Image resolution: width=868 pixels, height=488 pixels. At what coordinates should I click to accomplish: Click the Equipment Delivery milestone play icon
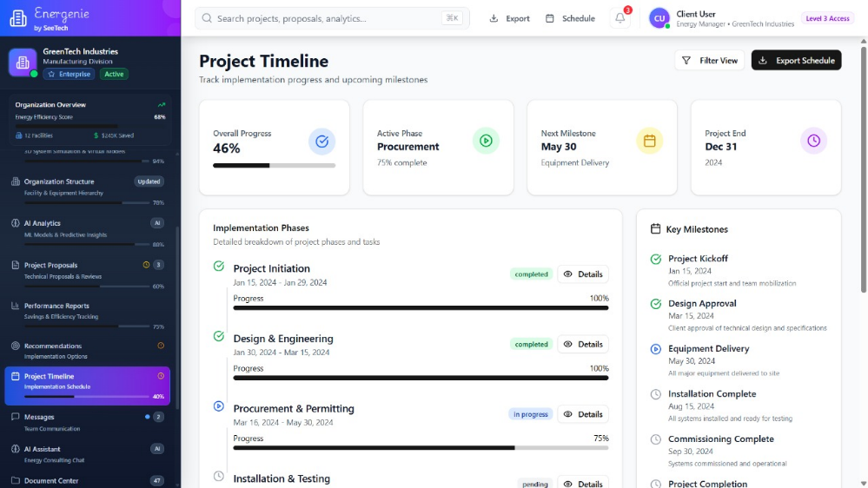tap(656, 349)
